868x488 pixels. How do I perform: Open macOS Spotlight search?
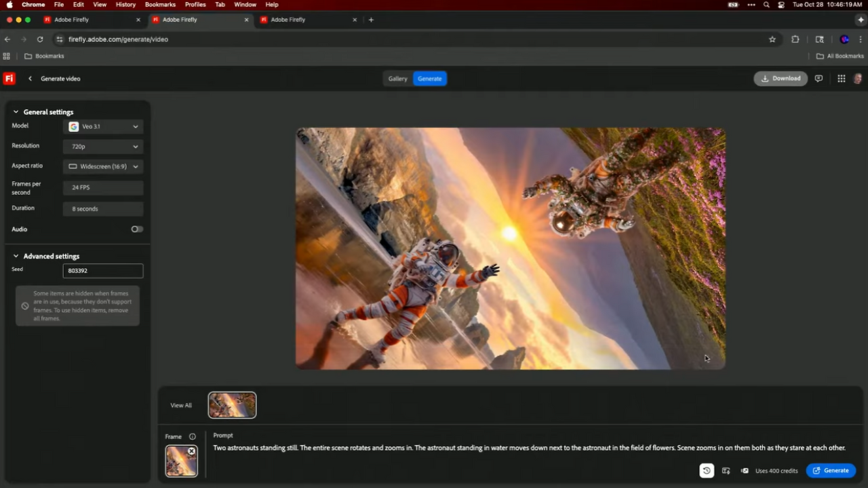766,5
